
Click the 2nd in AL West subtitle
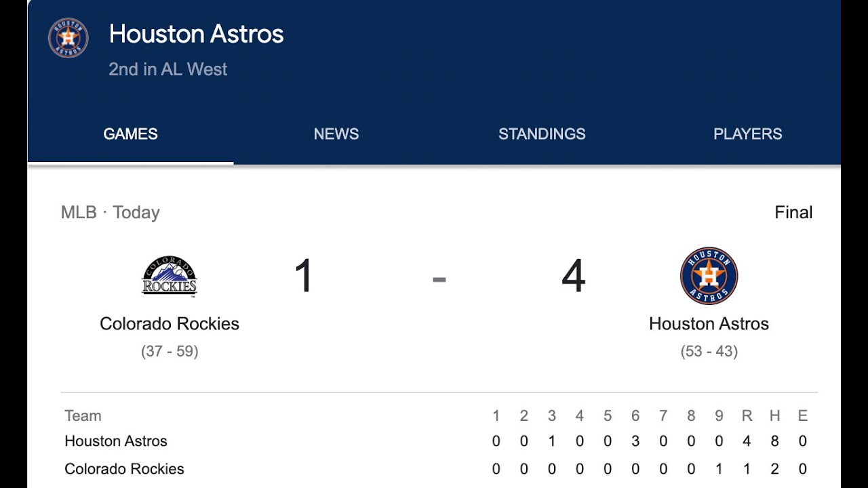(x=168, y=69)
